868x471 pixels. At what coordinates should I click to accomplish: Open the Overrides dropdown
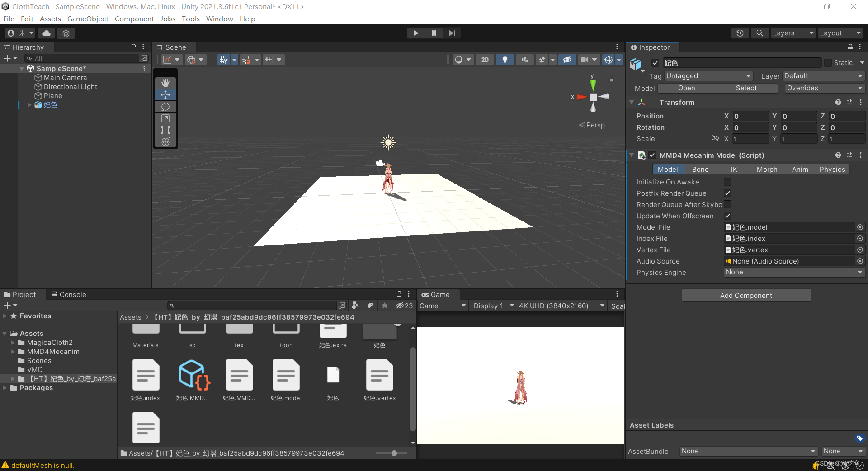[x=825, y=88]
